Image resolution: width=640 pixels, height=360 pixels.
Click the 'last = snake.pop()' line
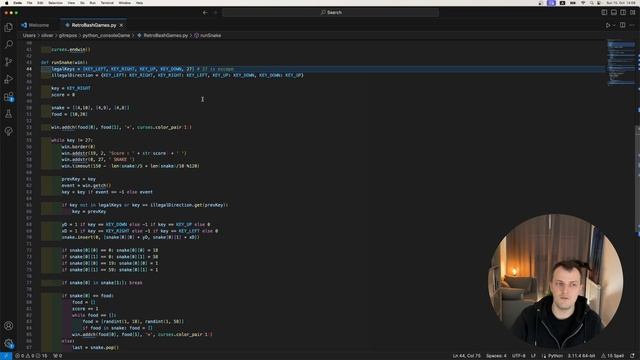coord(95,347)
